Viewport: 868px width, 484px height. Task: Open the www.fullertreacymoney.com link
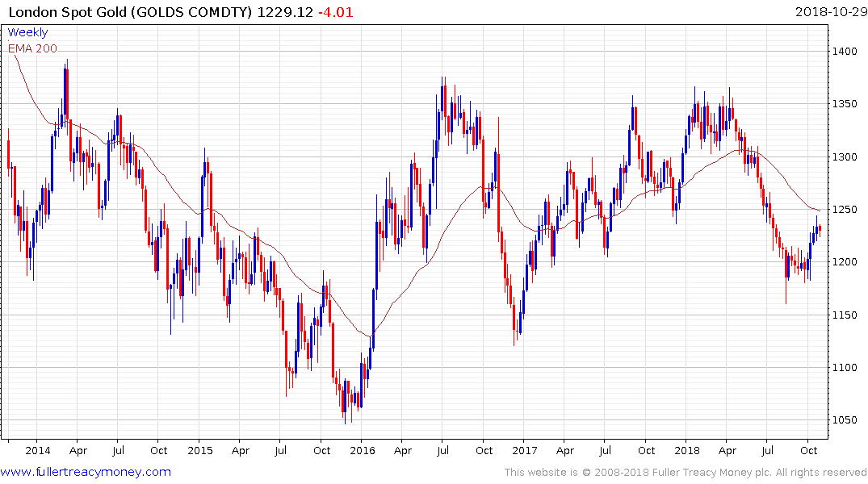pos(86,472)
